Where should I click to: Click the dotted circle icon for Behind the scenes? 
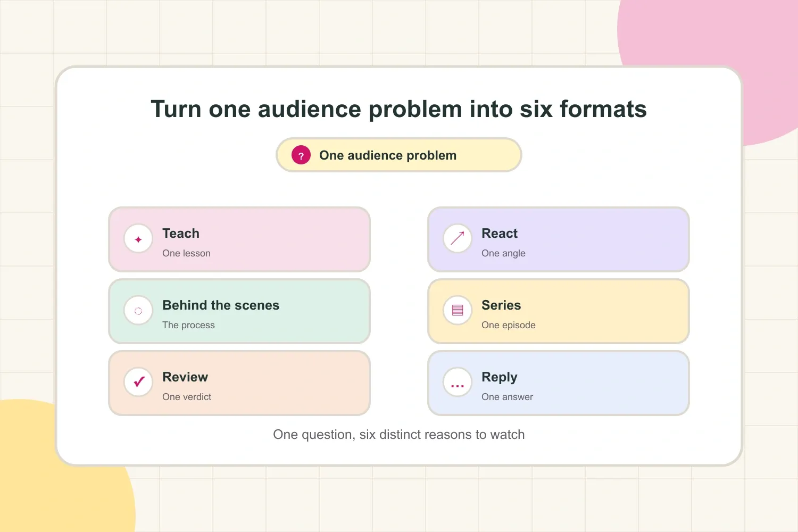point(138,311)
